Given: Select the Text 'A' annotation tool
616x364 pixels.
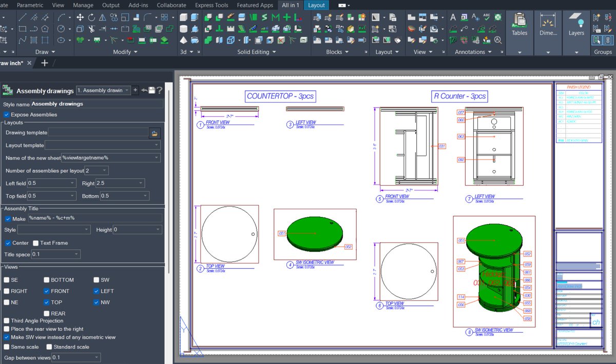Looking at the screenshot, I should tap(453, 17).
